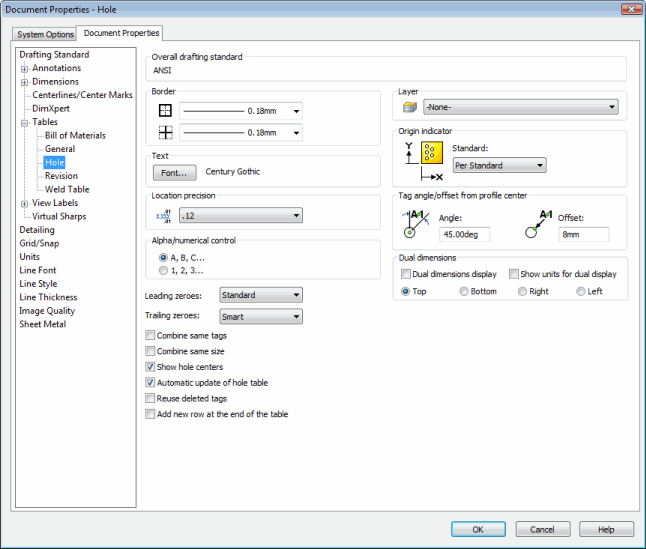Click the Layer stack icon
Image resolution: width=646 pixels, height=549 pixels.
tap(410, 107)
